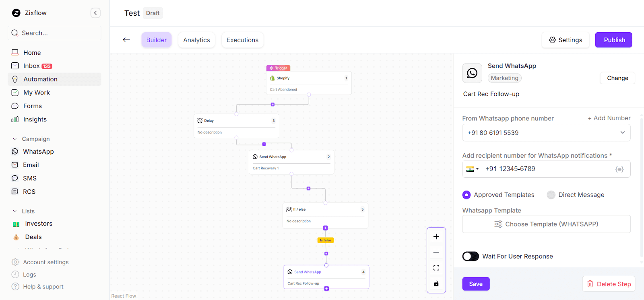Viewport: 644px width, 300px height.
Task: Click the Is false branch label
Action: [x=326, y=240]
